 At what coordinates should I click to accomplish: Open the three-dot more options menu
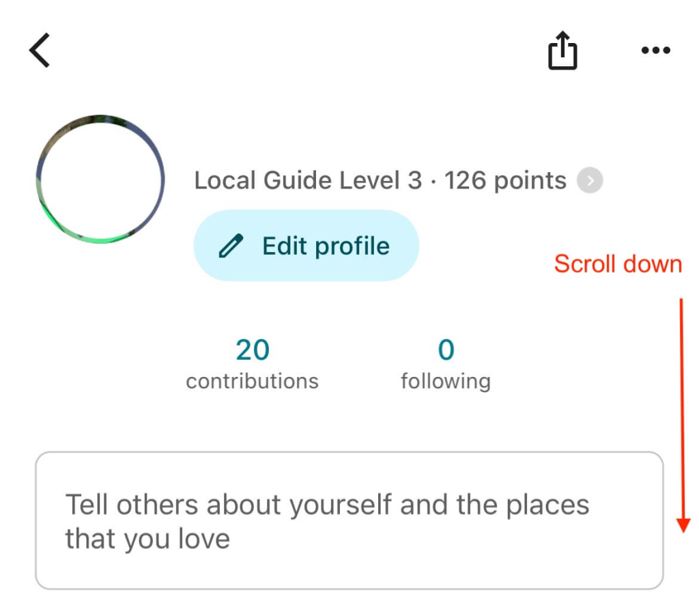click(656, 51)
